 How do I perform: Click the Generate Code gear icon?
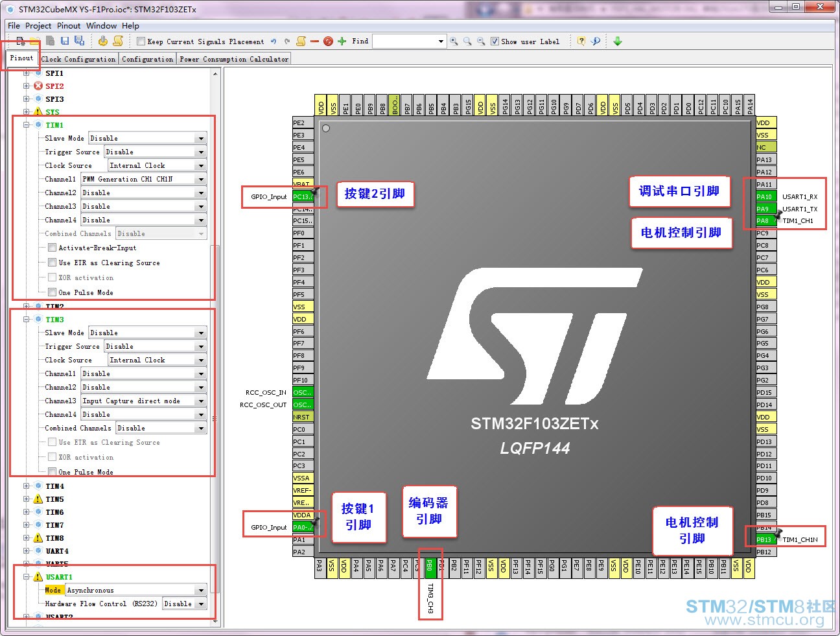pos(103,41)
